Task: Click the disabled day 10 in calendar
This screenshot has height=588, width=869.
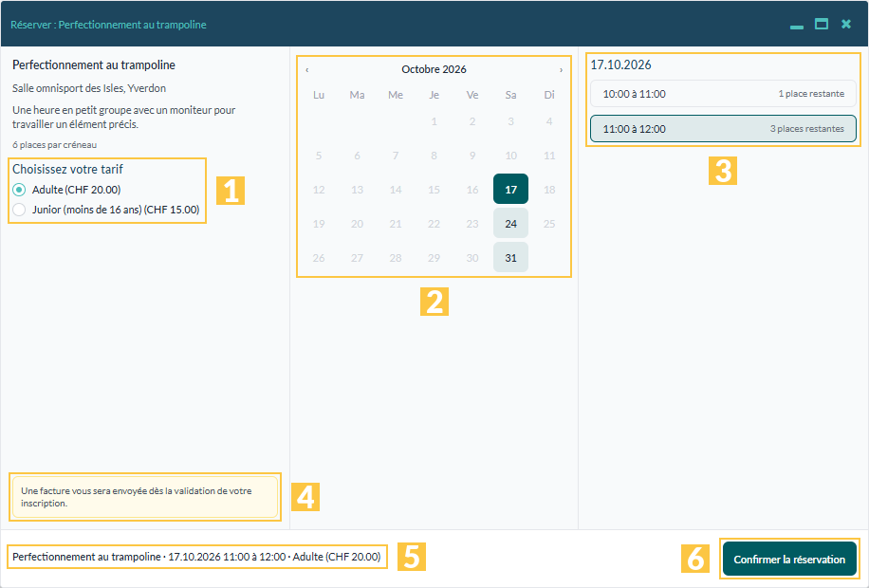Action: click(x=510, y=156)
